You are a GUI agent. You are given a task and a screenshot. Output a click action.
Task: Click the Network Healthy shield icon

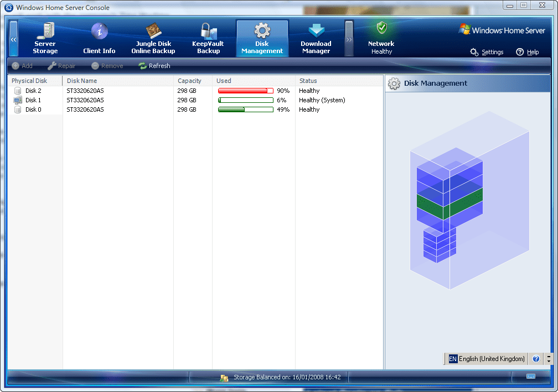[382, 28]
